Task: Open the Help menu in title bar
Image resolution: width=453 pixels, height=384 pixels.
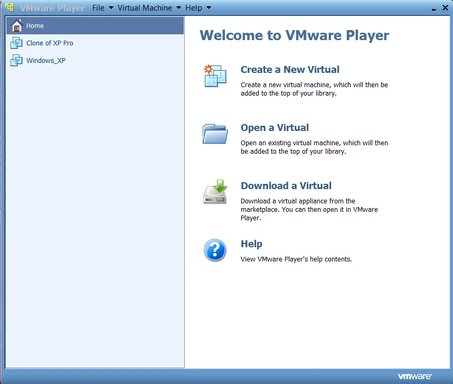Action: click(194, 8)
